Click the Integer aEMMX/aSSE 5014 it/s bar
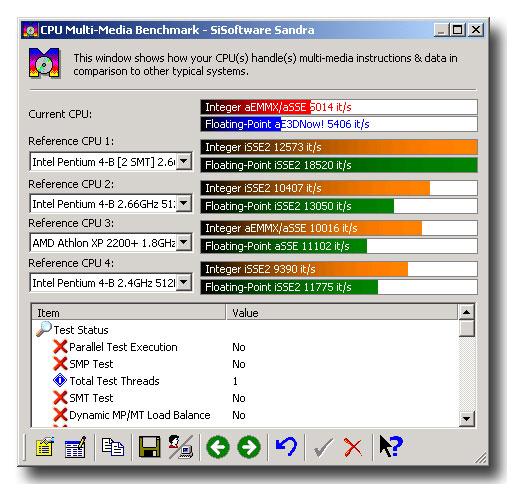 pyautogui.click(x=339, y=107)
